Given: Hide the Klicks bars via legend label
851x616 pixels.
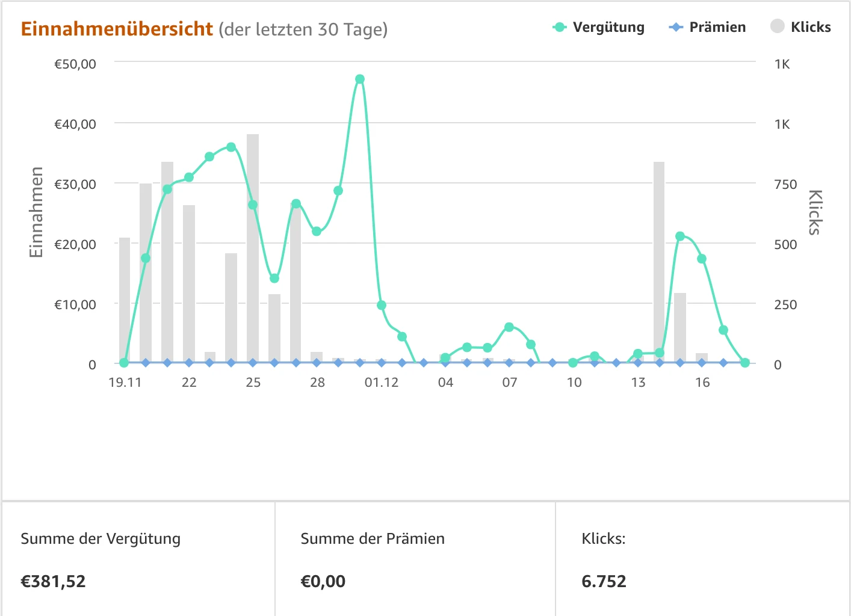Looking at the screenshot, I should pyautogui.click(x=810, y=27).
